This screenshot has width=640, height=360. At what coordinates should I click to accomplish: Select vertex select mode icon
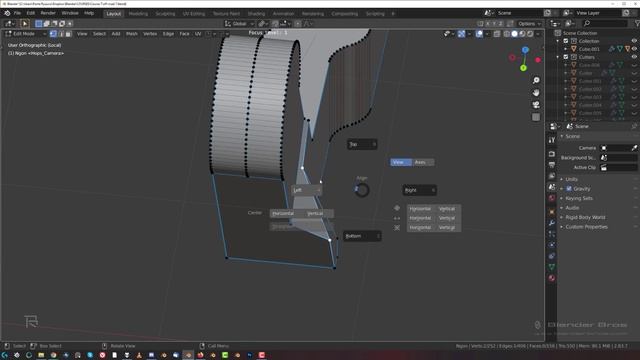53,34
